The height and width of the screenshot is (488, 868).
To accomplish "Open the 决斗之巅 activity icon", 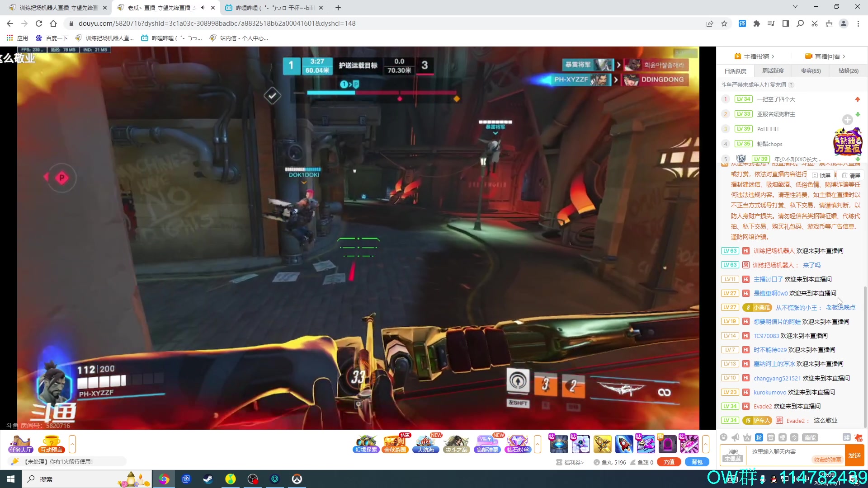I will (x=456, y=444).
